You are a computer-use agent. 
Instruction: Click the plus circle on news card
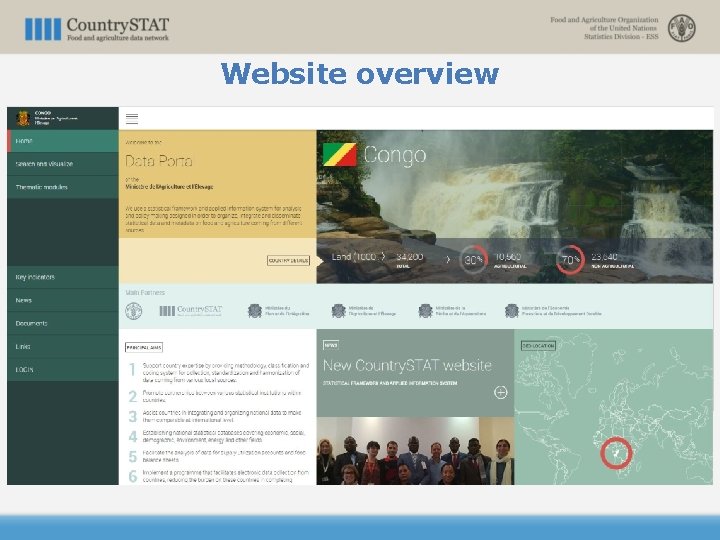click(501, 392)
